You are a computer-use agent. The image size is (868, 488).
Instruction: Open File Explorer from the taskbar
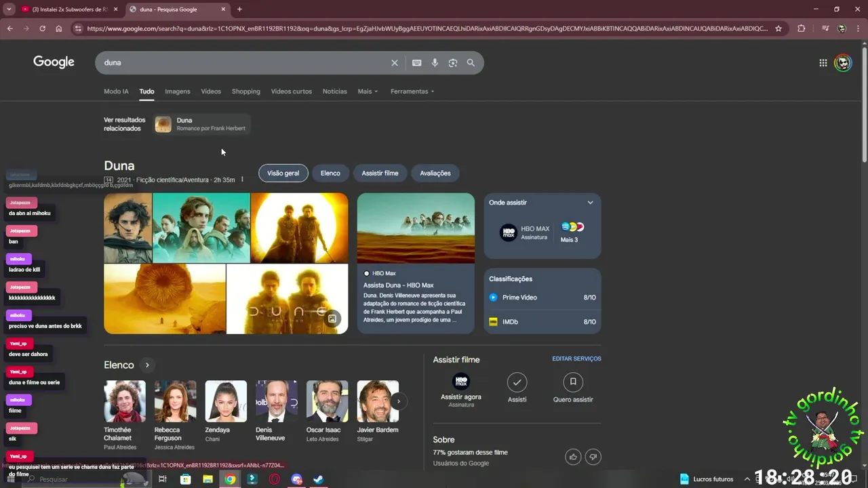(208, 479)
